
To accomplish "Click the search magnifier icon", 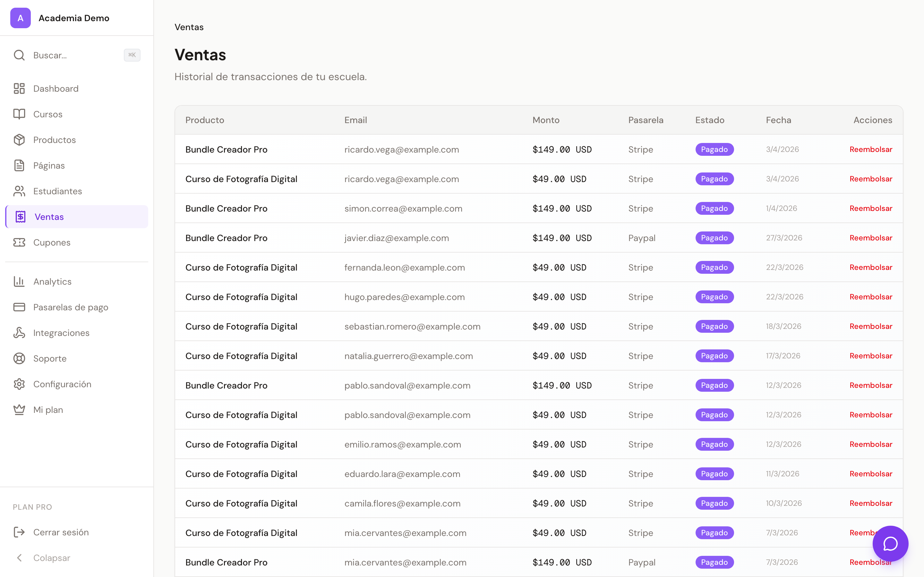I will (20, 55).
